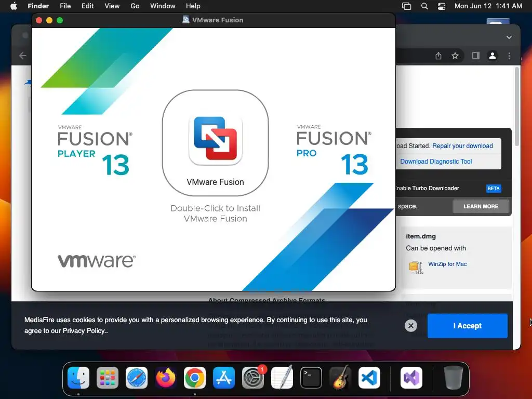Click the WinZip for Mac link
532x399 pixels.
[447, 264]
